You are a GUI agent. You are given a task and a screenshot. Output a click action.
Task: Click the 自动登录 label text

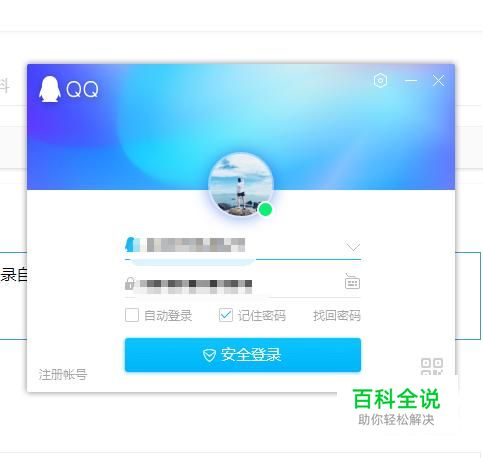(168, 315)
